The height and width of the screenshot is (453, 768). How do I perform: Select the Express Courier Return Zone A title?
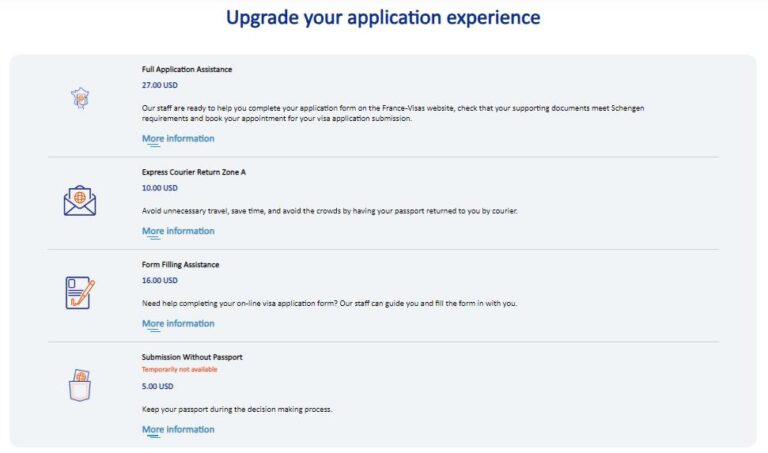coord(194,172)
